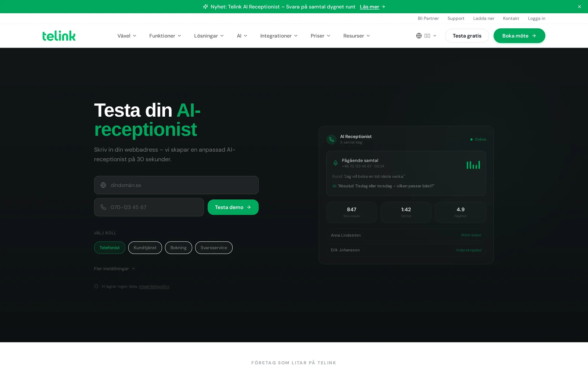Go to Kontakt
This screenshot has width=588, height=368.
tap(511, 18)
